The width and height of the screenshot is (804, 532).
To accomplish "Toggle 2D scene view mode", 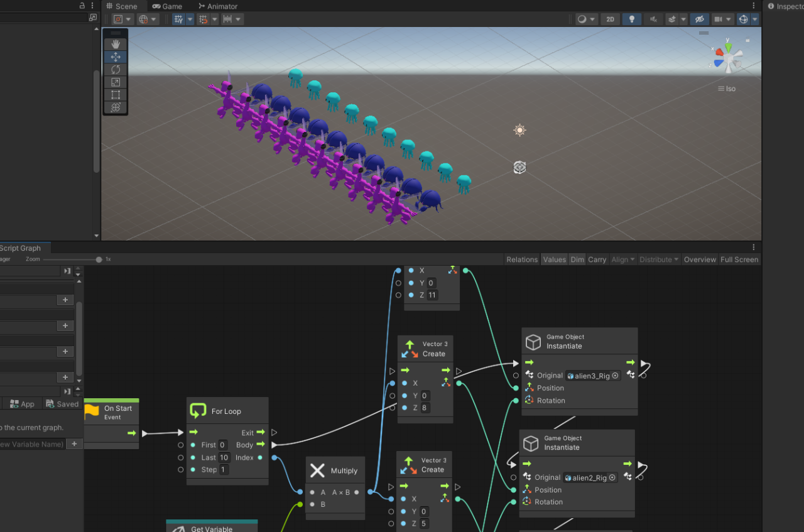I will point(610,19).
